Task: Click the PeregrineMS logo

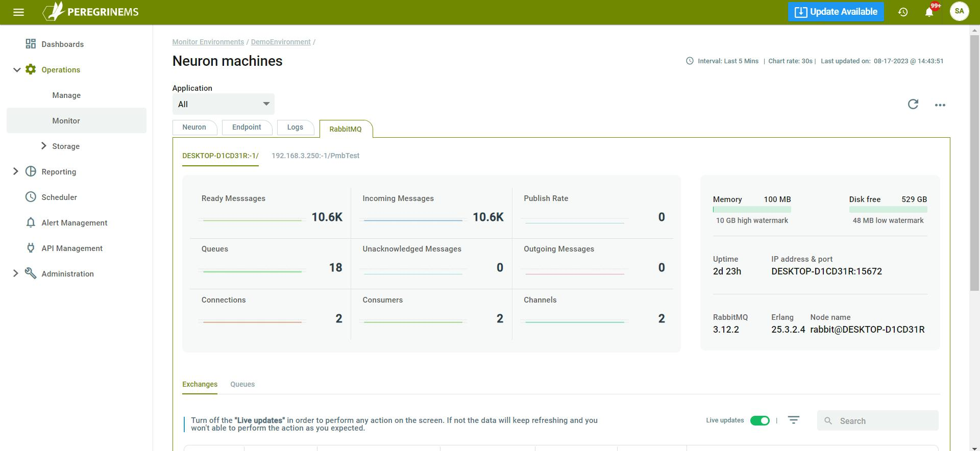Action: click(x=90, y=11)
